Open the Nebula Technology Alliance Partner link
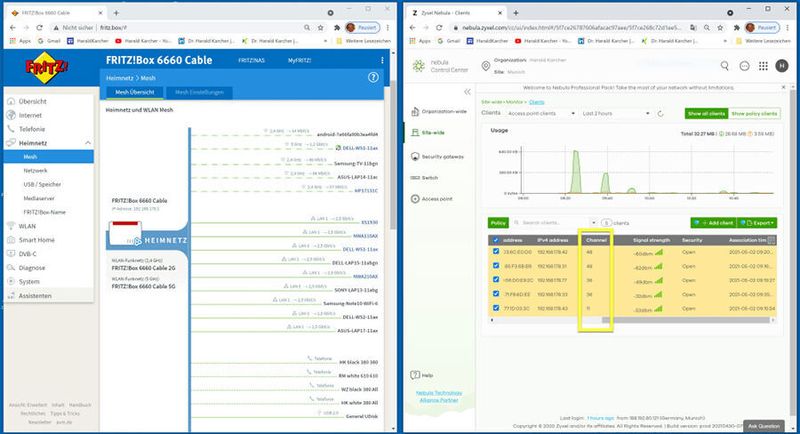Image resolution: width=800 pixels, height=434 pixels. [x=439, y=396]
